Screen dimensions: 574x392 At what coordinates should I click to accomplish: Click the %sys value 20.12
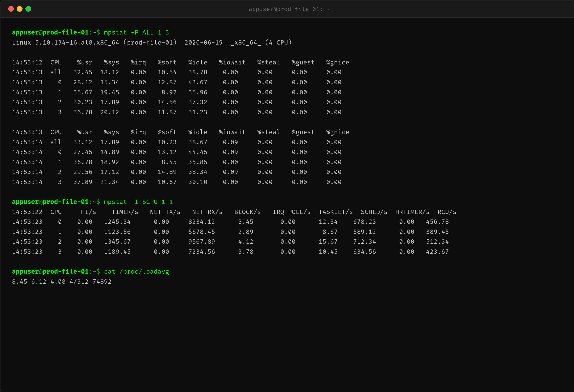pos(109,112)
